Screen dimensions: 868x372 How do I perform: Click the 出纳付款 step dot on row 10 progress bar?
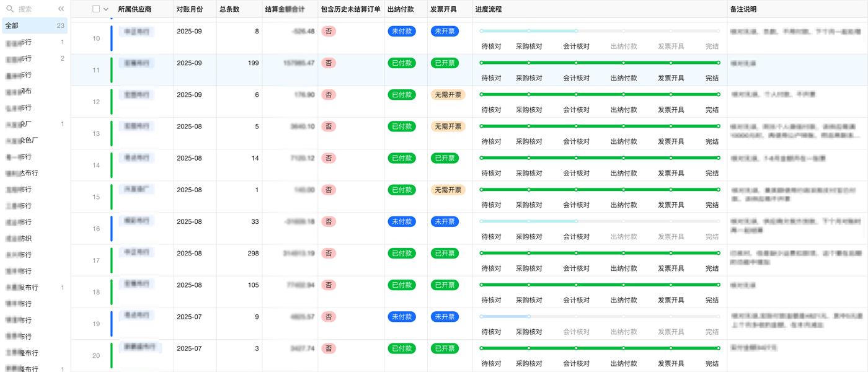624,31
